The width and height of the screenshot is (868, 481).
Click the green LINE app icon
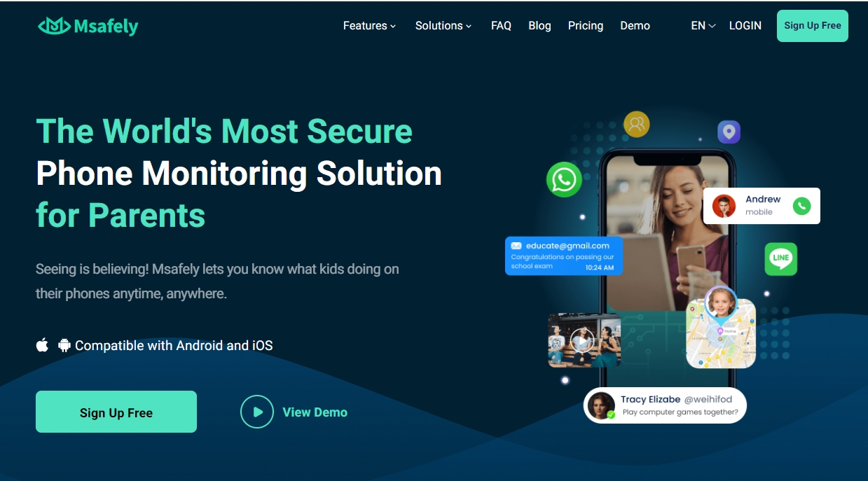tap(780, 258)
